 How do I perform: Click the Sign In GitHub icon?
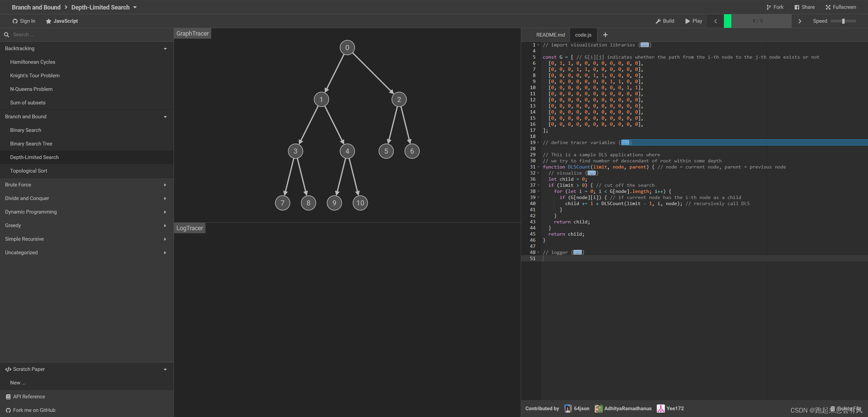pyautogui.click(x=15, y=21)
